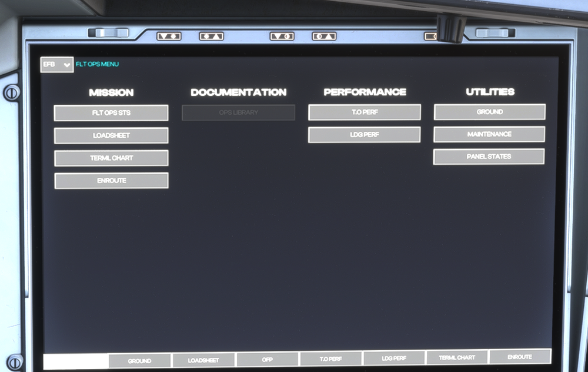Viewport: 588px width, 372px height.
Task: Open LDG PERF under Performance
Action: pos(365,135)
